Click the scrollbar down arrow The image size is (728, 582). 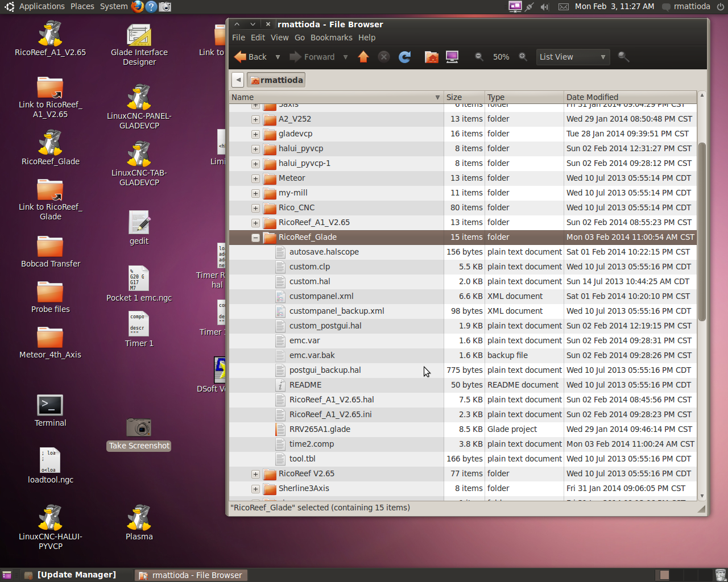702,496
